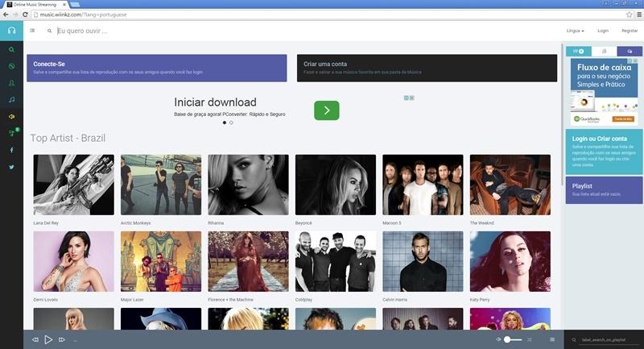
Task: Open the playlist queue icon in player
Action: 551,339
